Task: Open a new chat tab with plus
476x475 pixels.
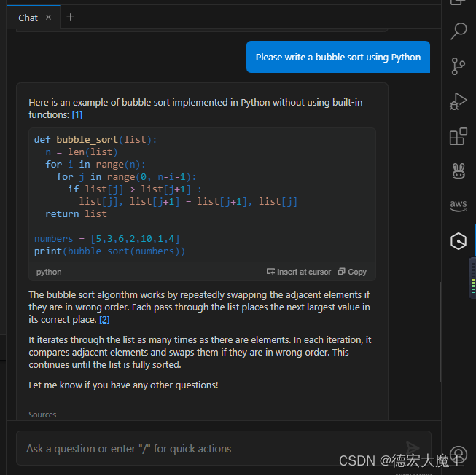Action: pyautogui.click(x=70, y=17)
